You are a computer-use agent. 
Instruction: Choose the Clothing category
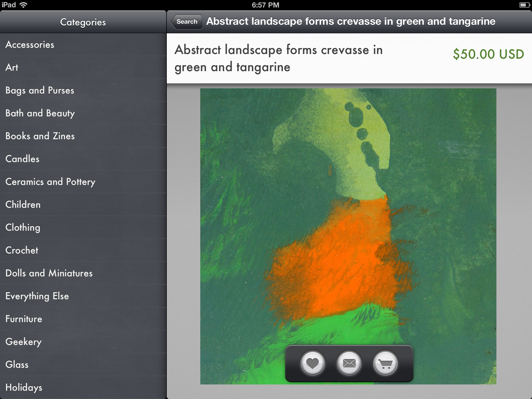pyautogui.click(x=83, y=228)
